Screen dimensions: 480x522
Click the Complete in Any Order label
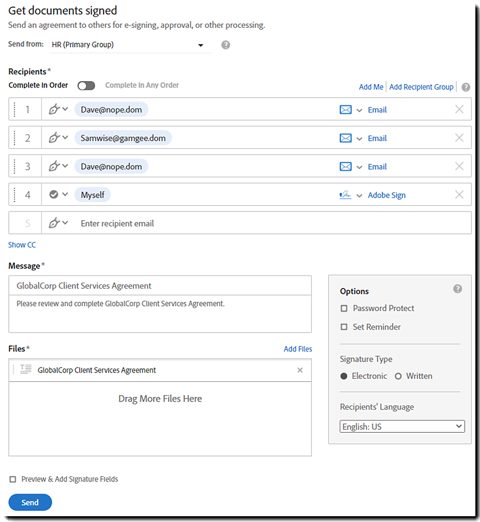click(x=142, y=85)
